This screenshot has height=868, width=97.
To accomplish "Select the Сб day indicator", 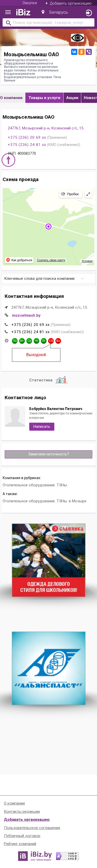I will coord(51,341).
